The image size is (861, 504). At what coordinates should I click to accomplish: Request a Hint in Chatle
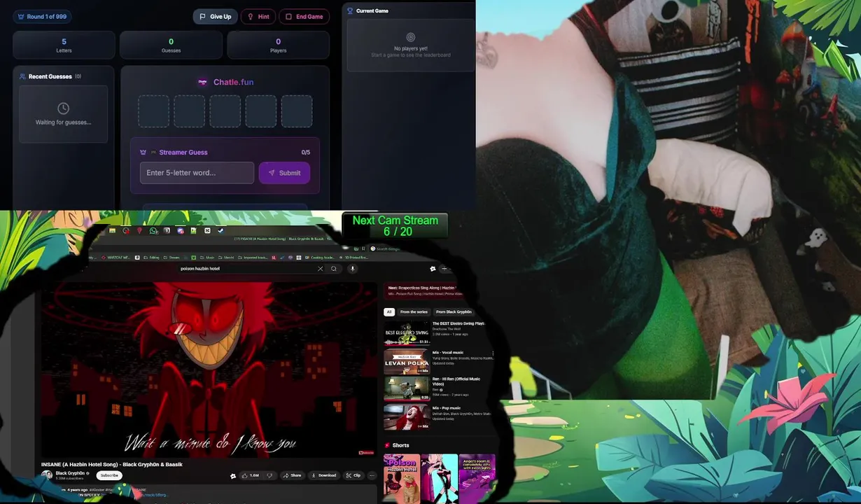[258, 17]
